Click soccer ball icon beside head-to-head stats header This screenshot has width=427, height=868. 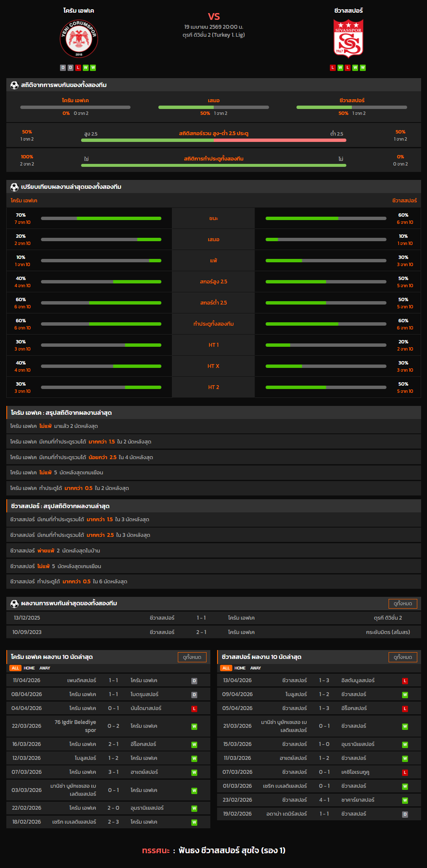pos(15,85)
